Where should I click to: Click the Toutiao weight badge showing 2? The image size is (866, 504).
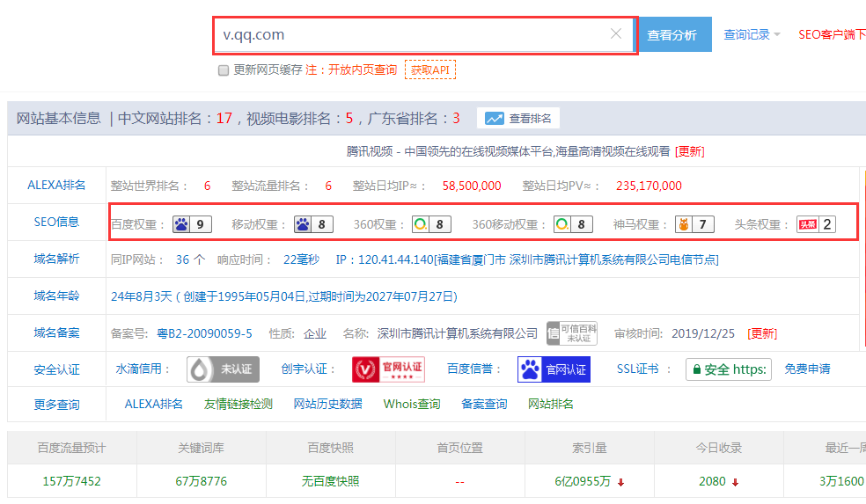tap(815, 224)
